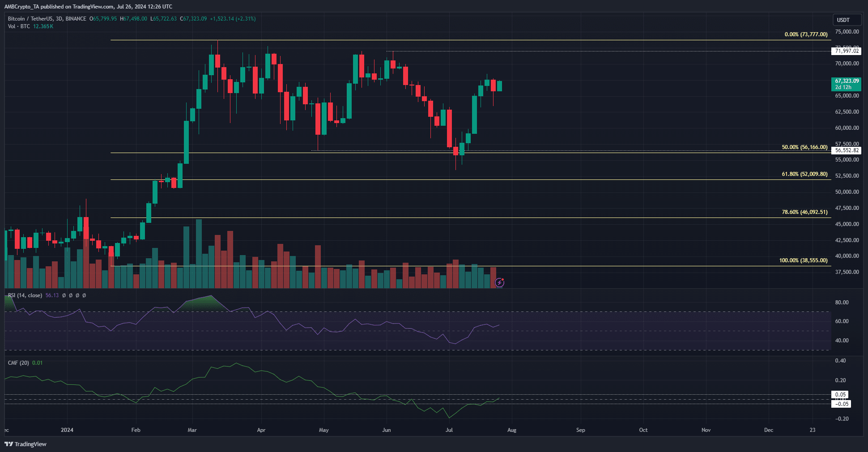
Task: Click the Jul label on time axis
Action: click(x=449, y=430)
